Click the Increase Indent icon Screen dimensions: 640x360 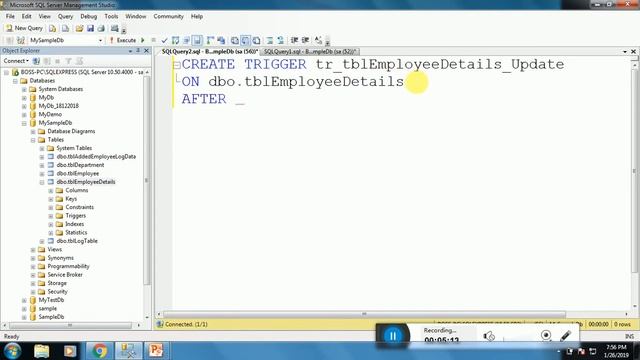point(305,40)
